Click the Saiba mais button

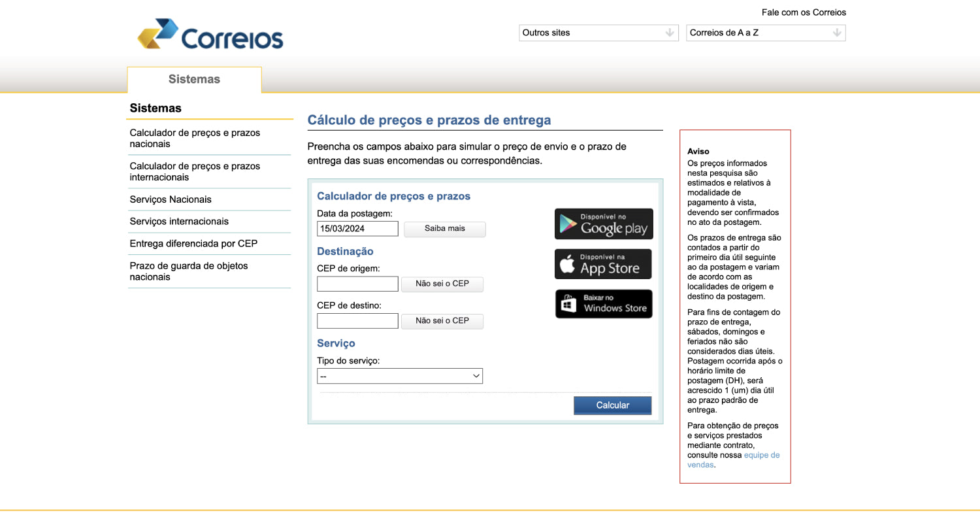coord(445,229)
